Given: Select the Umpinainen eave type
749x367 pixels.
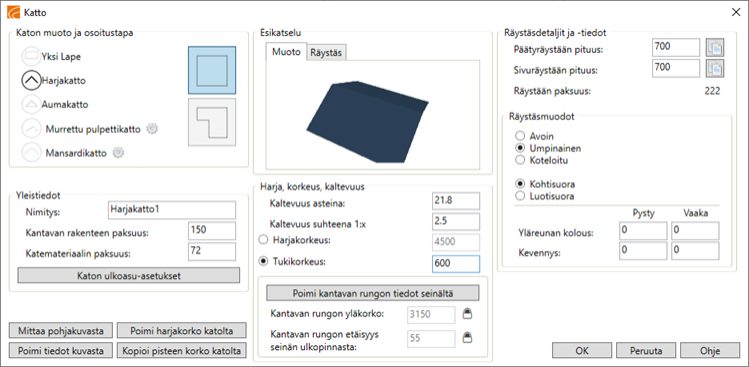Looking at the screenshot, I should pyautogui.click(x=521, y=148).
